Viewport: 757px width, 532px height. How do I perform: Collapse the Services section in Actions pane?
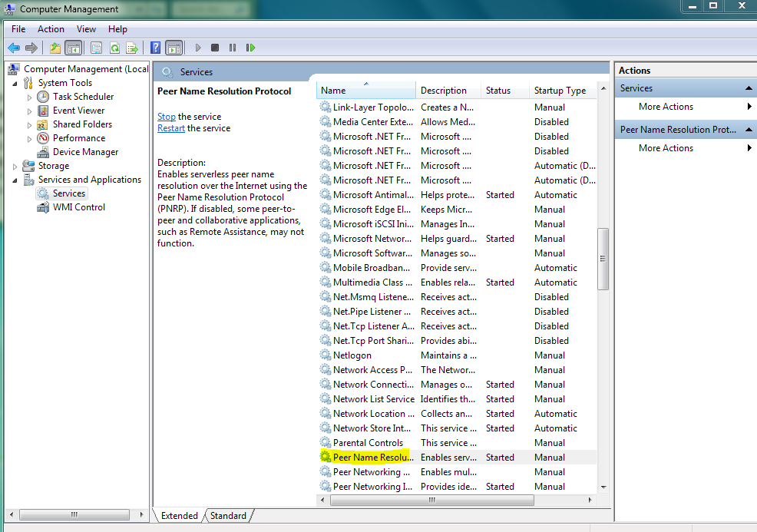[749, 88]
